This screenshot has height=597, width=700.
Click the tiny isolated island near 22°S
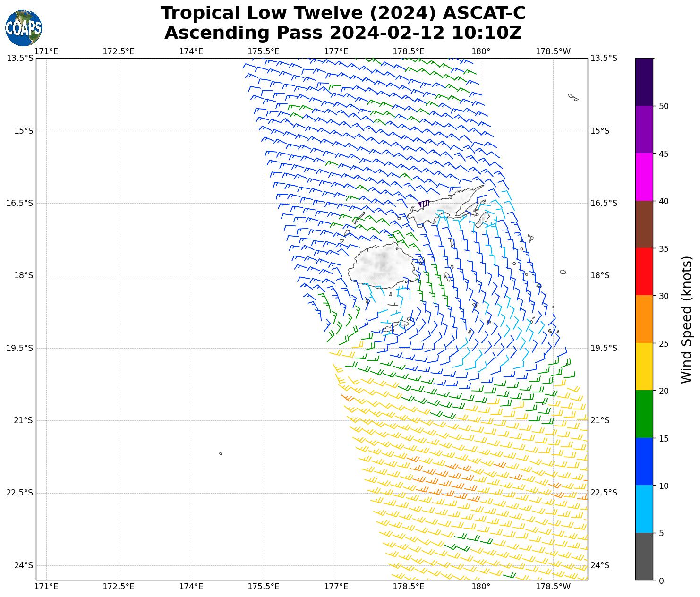pyautogui.click(x=221, y=453)
